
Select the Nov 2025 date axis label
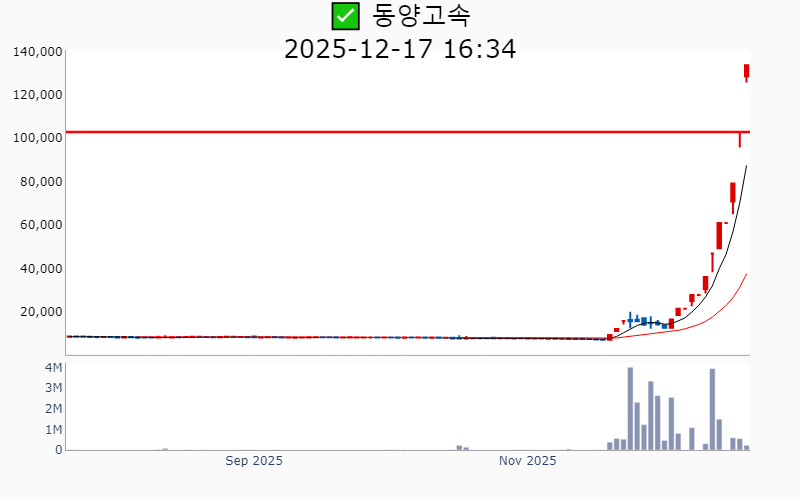click(527, 461)
